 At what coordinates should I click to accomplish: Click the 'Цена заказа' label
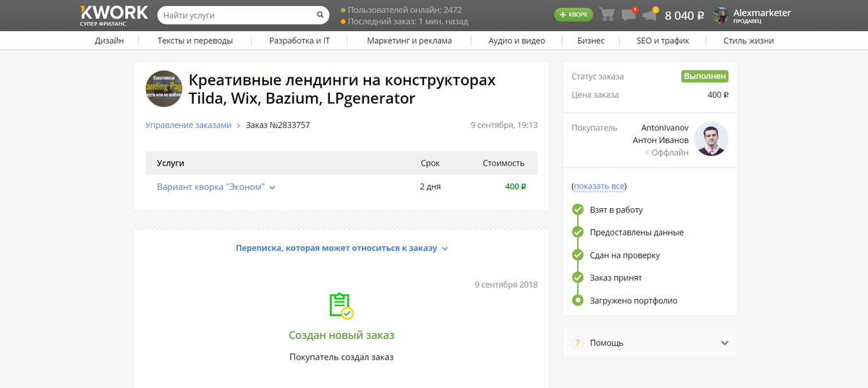tap(595, 95)
